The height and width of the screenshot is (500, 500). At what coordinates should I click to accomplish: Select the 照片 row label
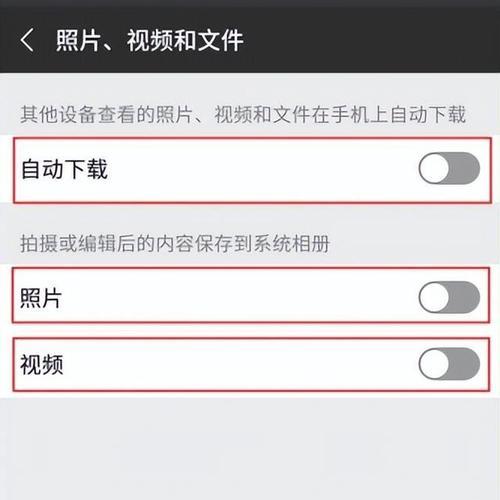click(41, 298)
